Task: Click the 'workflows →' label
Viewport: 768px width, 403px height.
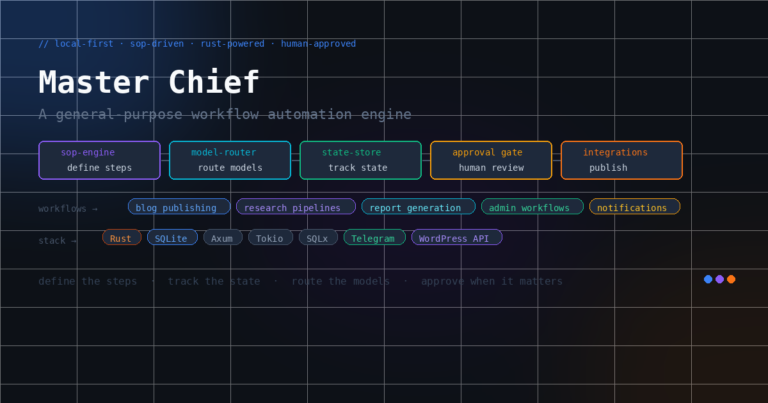Action: 68,209
